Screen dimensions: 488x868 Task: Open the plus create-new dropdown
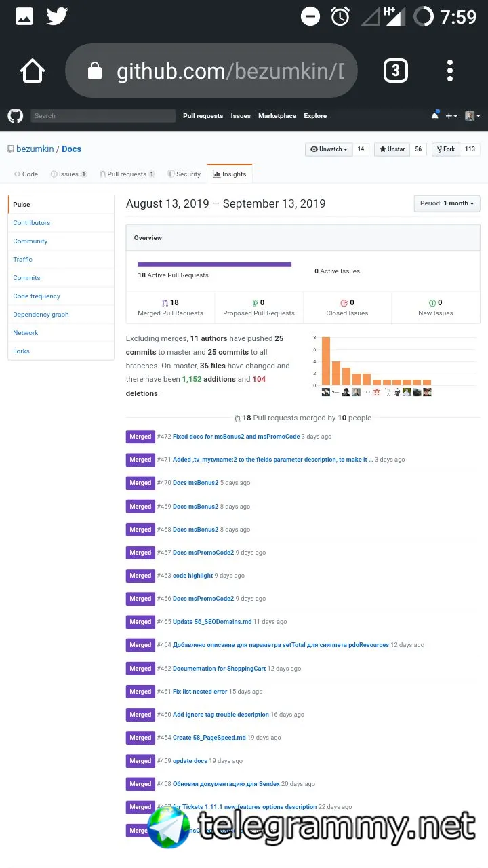pyautogui.click(x=451, y=116)
